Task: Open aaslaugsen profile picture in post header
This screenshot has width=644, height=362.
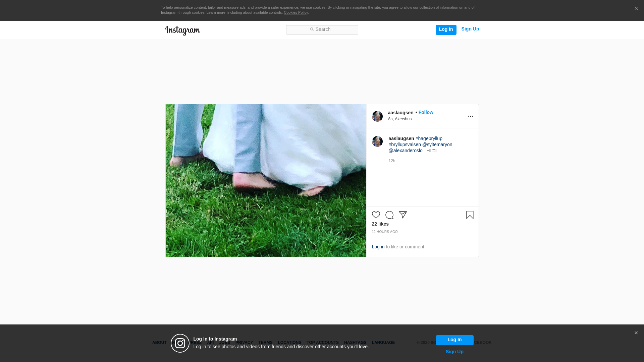Action: click(x=377, y=116)
